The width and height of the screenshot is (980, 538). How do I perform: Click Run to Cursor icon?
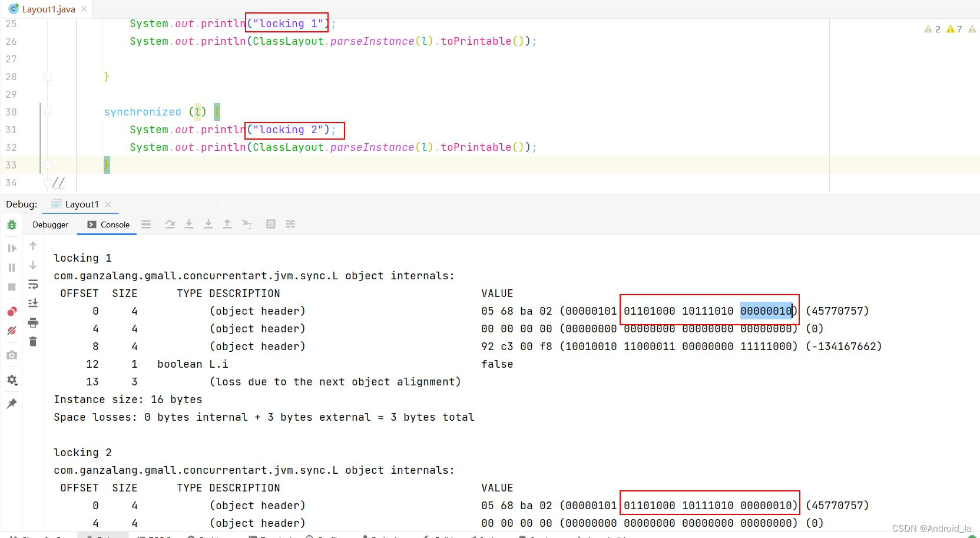[247, 224]
